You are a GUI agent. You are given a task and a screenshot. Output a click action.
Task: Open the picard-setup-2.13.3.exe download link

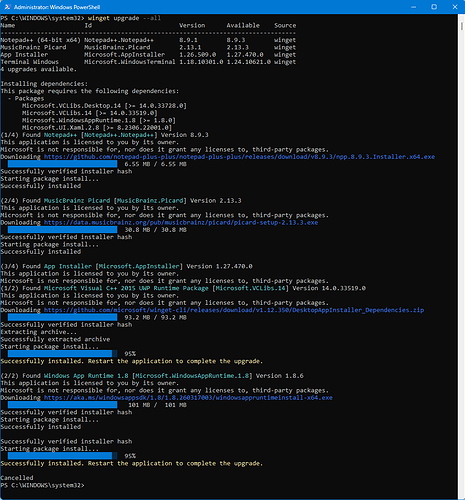[181, 222]
